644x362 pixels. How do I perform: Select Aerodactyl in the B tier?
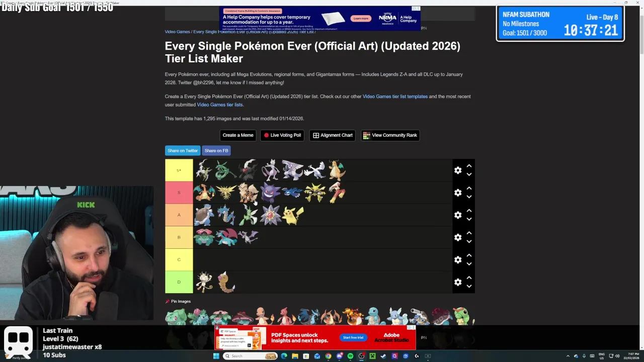click(249, 237)
